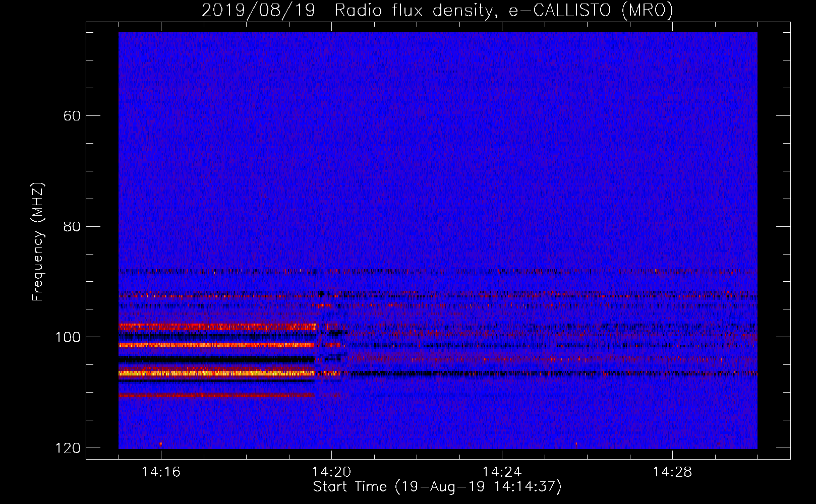Click the 14:28 time tick label
This screenshot has height=504, width=816.
672,472
